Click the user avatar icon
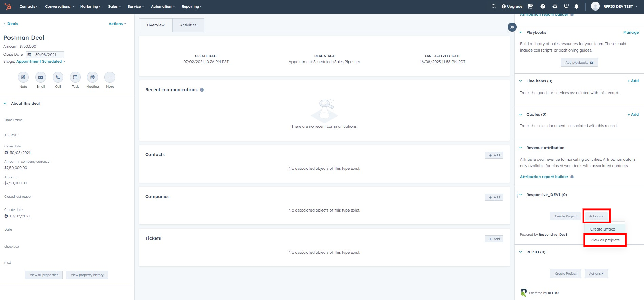Viewport: 644px width, 300px height. click(x=595, y=6)
